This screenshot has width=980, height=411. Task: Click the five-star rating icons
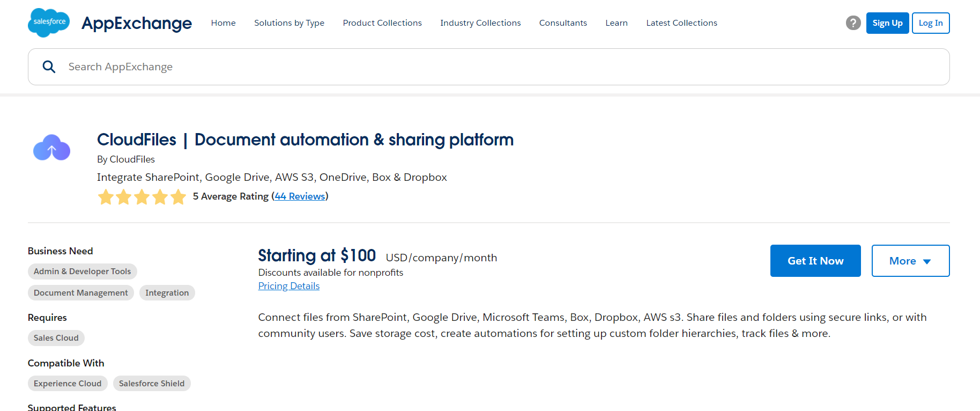142,197
